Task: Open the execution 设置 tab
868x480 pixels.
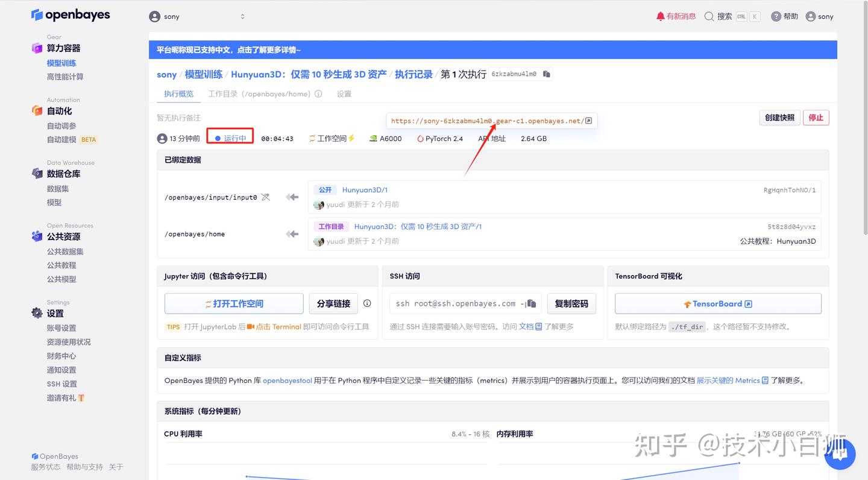Action: pyautogui.click(x=344, y=93)
